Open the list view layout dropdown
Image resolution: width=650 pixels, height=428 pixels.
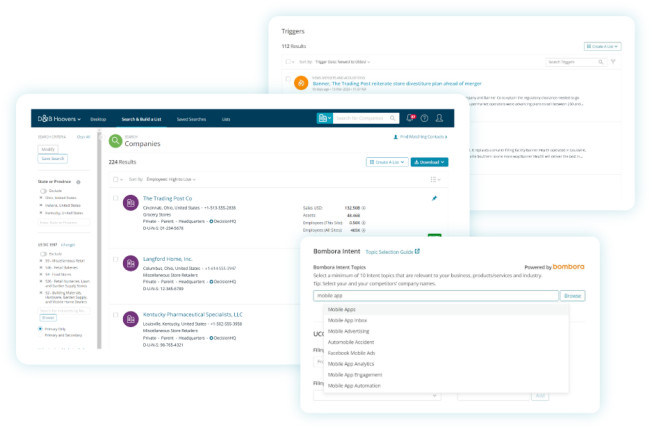tap(435, 180)
